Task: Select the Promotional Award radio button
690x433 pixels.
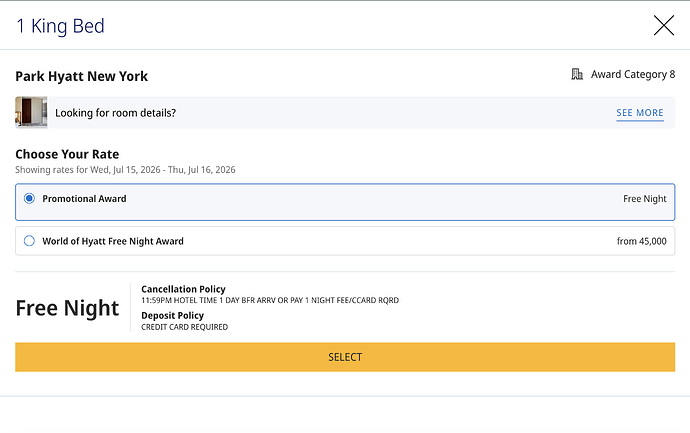Action: pos(29,198)
